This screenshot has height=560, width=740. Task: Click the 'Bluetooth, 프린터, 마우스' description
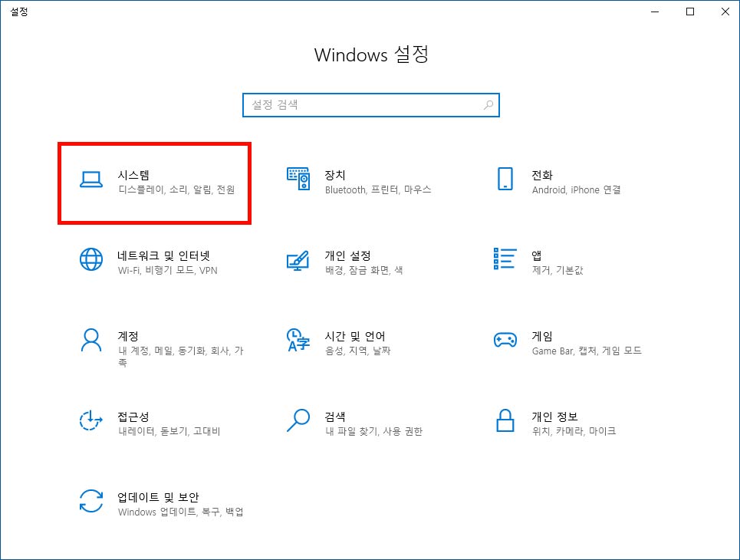point(378,189)
